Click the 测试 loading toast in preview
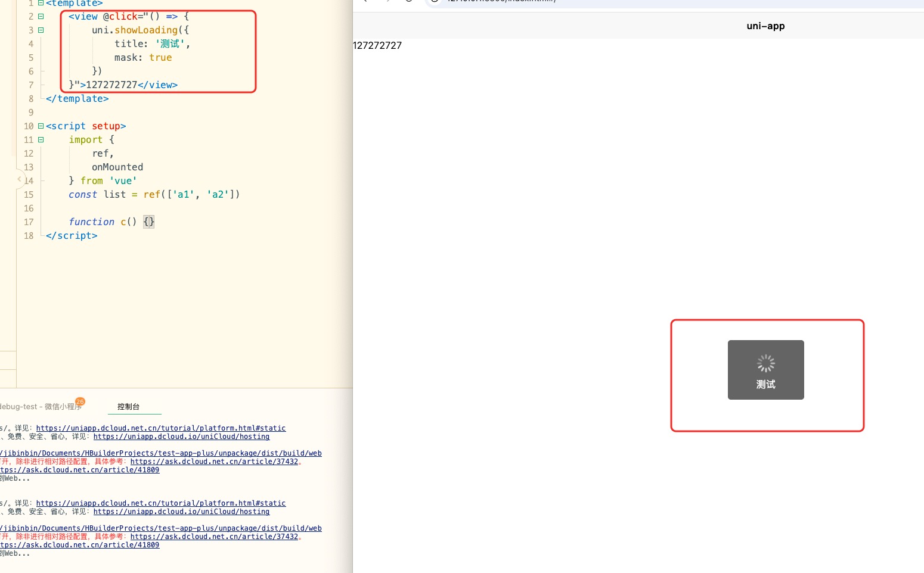The image size is (924, 573). 766,370
